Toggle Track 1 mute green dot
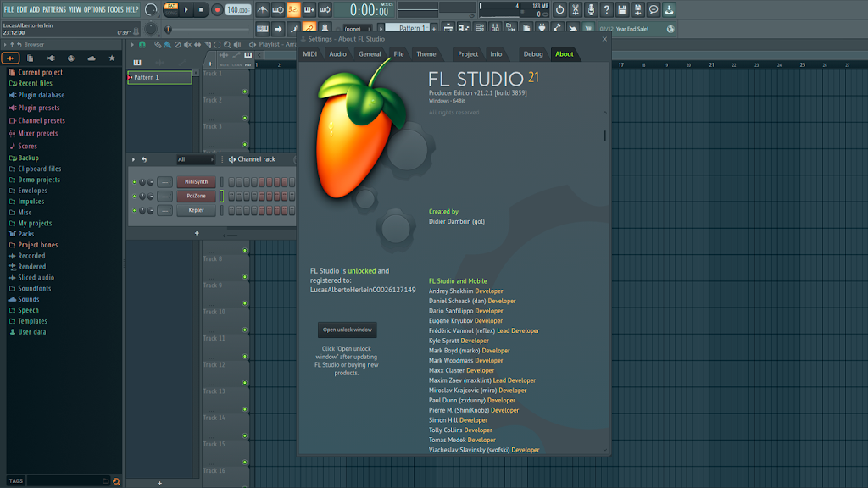The width and height of the screenshot is (868, 488). 245,91
